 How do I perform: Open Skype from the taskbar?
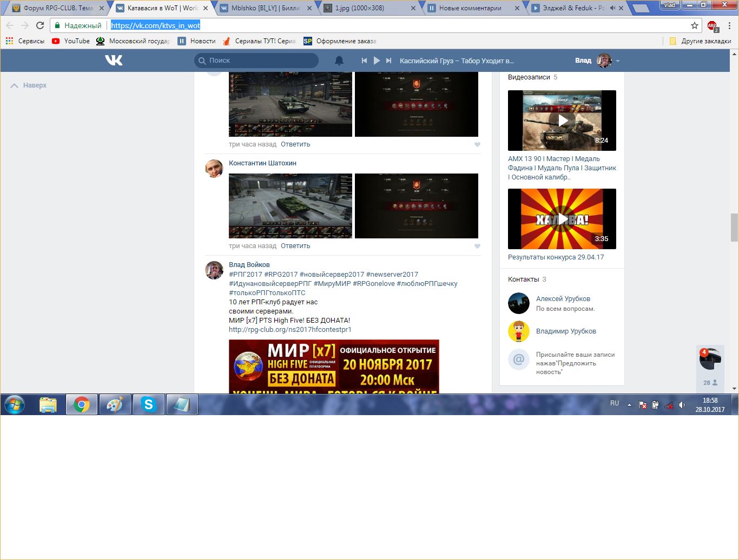tap(148, 404)
